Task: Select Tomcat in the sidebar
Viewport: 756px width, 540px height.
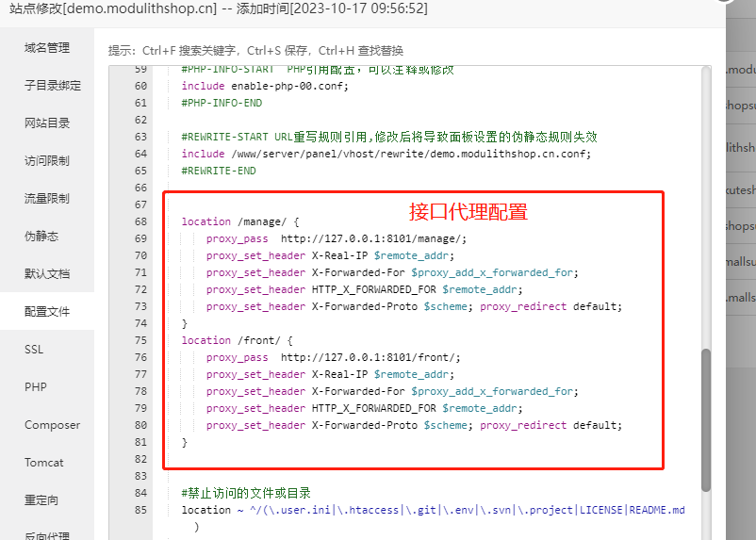Action: 44,463
